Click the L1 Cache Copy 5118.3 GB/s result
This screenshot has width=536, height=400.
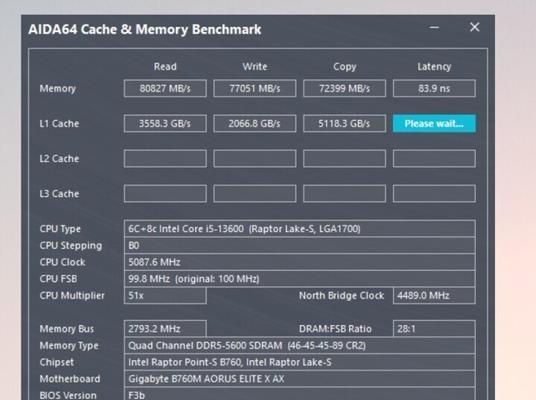[x=345, y=123]
